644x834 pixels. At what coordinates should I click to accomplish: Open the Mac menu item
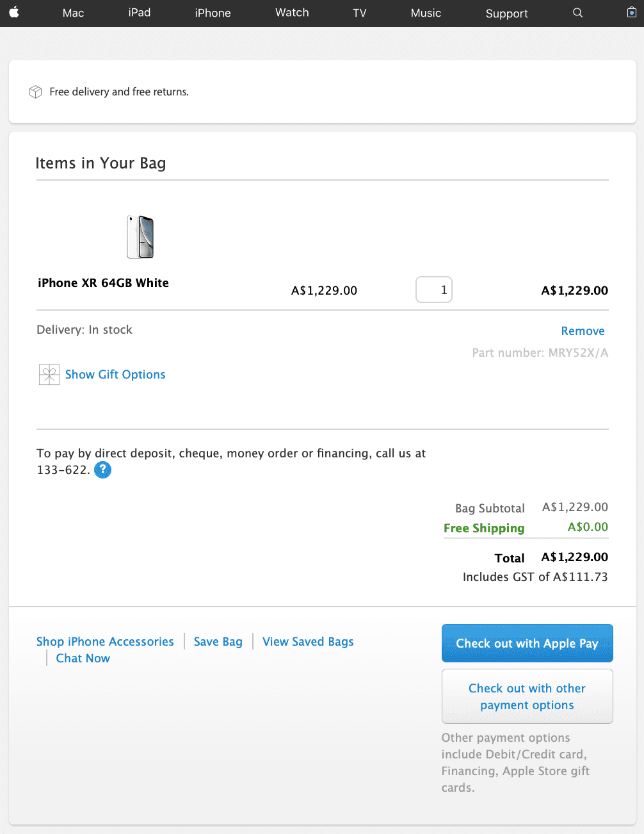coord(73,13)
